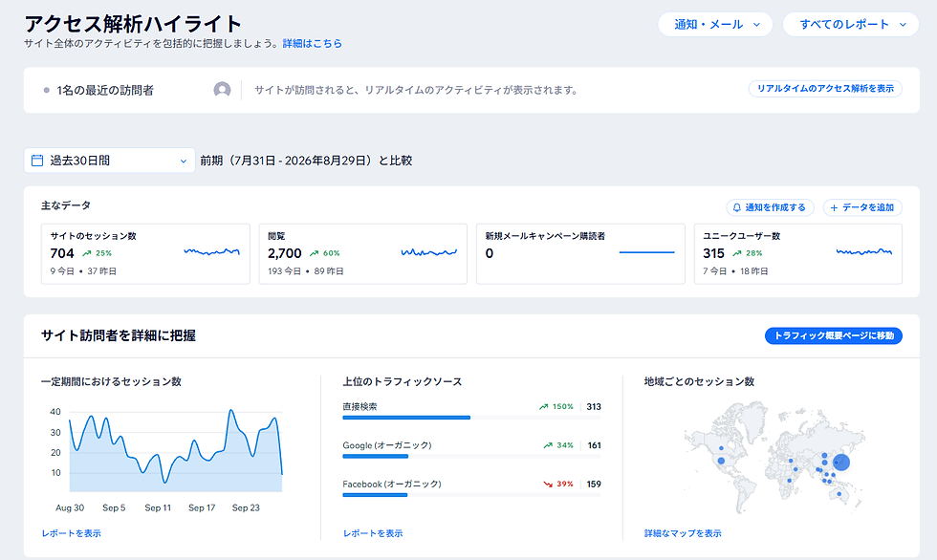Click the unique users sparkline chart
Image resolution: width=937 pixels, height=560 pixels.
pyautogui.click(x=864, y=252)
